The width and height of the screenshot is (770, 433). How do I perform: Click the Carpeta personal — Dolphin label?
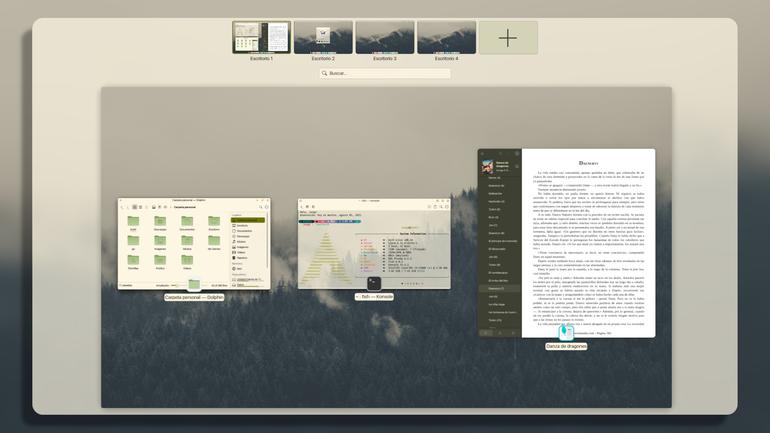pyautogui.click(x=194, y=298)
